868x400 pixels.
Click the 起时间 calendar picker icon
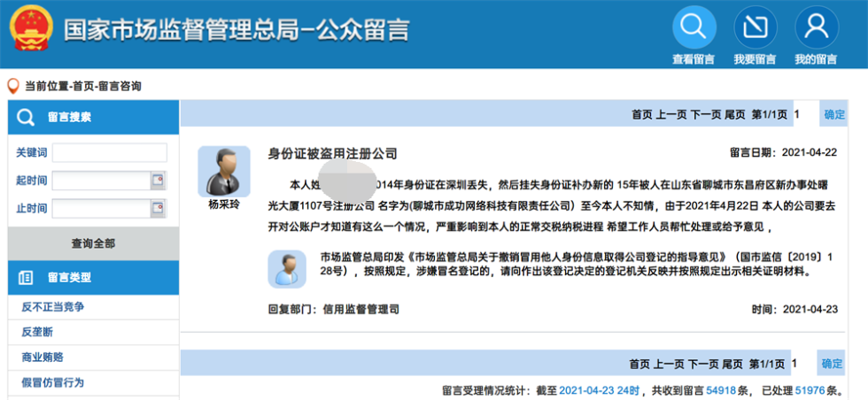click(x=158, y=181)
